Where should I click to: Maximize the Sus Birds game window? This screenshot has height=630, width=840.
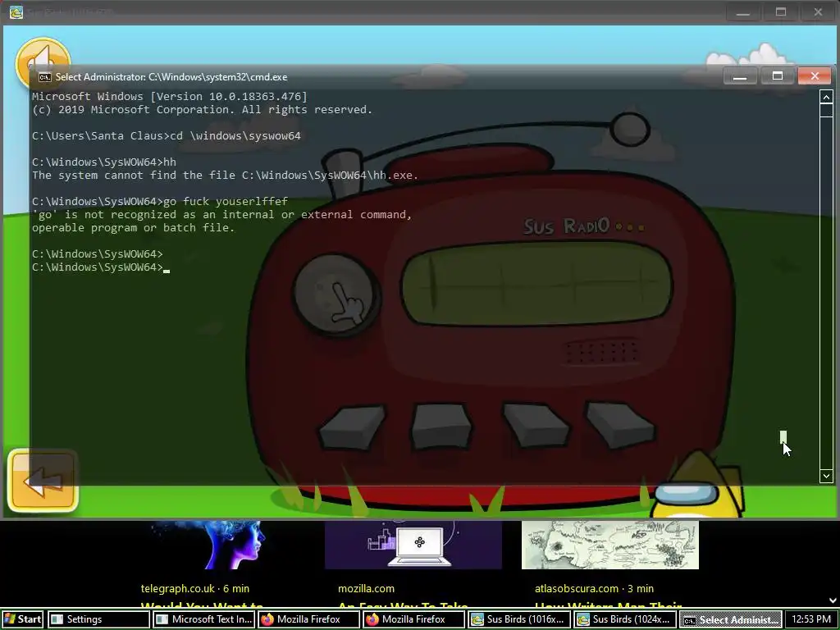tap(781, 11)
